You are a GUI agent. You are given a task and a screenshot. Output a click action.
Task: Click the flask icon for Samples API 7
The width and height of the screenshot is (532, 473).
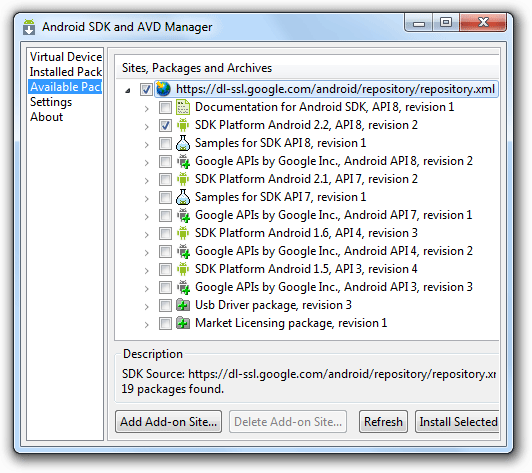183,197
